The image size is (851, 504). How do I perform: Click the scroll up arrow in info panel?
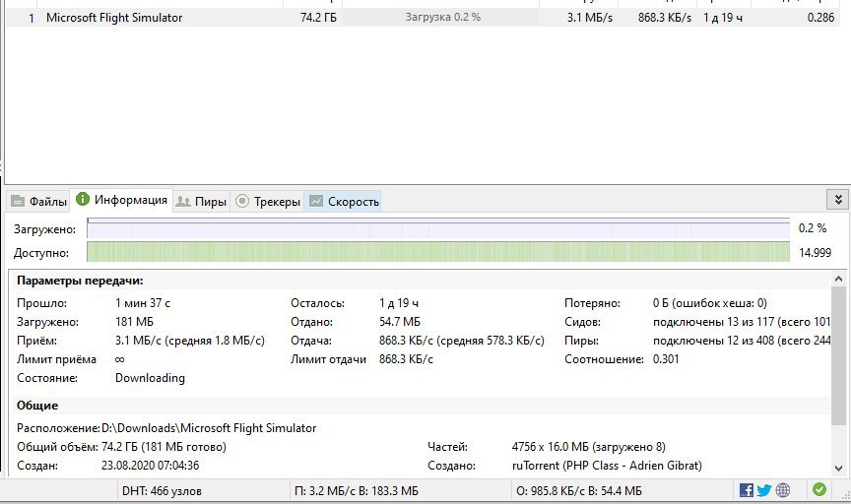[x=838, y=279]
